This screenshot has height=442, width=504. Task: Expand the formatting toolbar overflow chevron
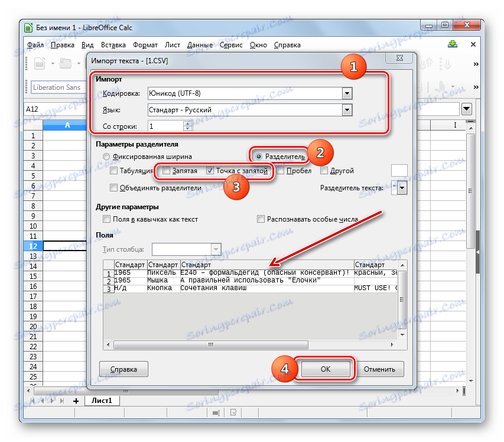pos(476,87)
